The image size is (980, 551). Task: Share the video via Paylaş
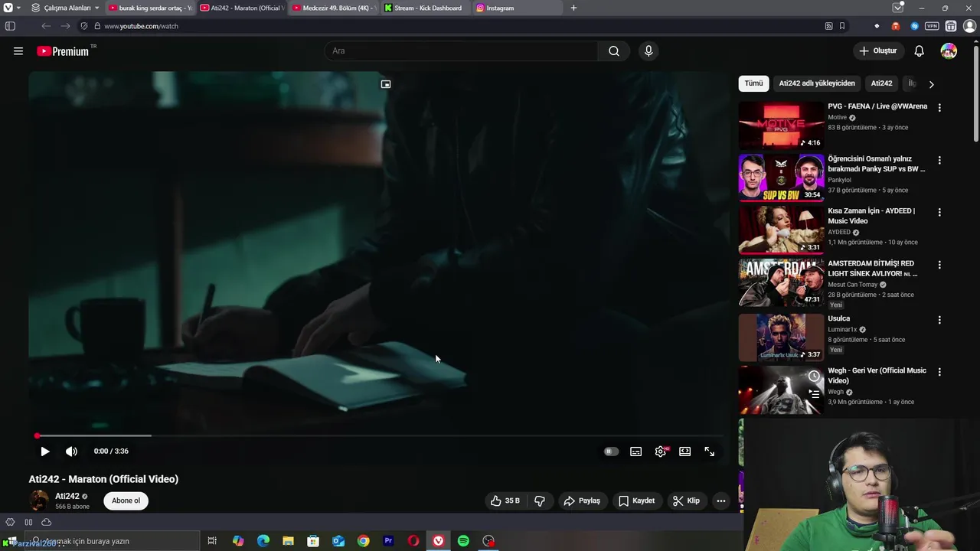coord(582,500)
